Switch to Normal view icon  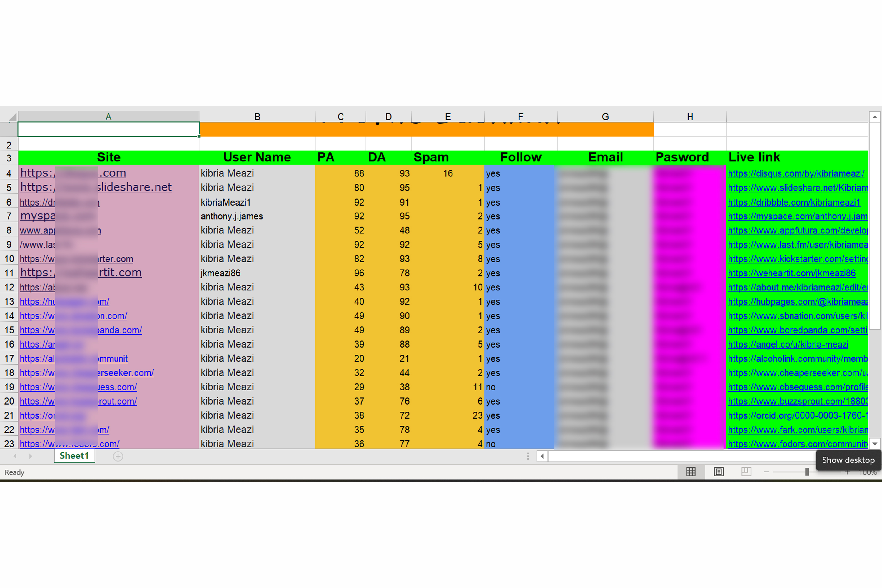(x=691, y=472)
